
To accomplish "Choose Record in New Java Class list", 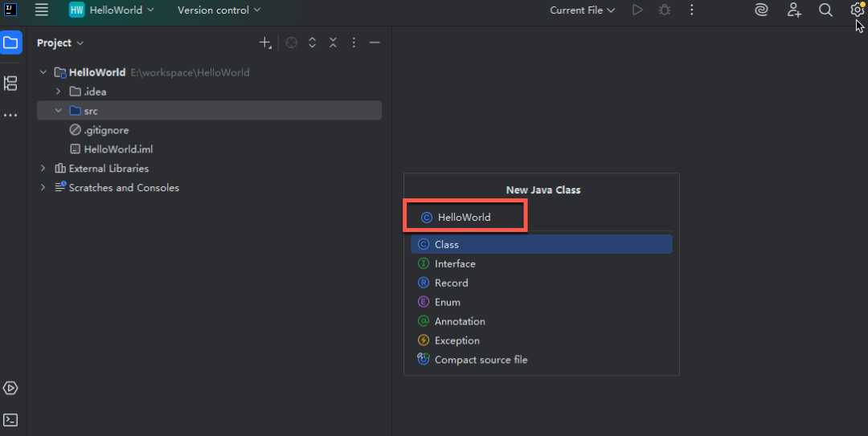I will [x=542, y=283].
